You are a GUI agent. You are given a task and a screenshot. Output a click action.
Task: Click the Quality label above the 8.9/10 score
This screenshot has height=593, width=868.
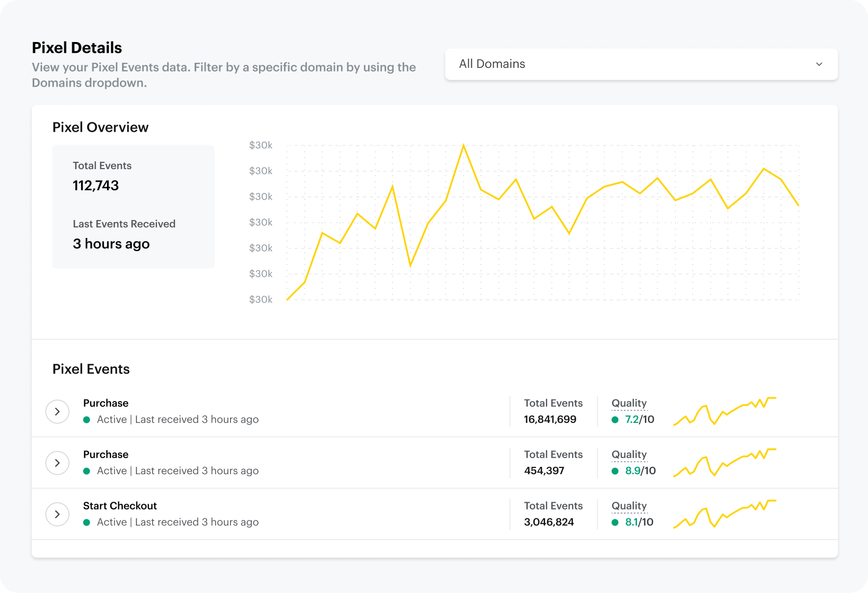[629, 454]
